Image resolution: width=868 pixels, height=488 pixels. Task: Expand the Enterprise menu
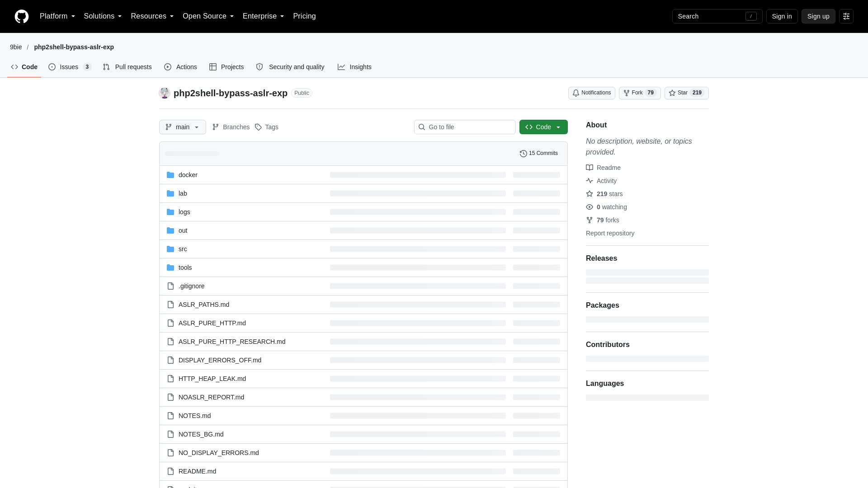264,16
